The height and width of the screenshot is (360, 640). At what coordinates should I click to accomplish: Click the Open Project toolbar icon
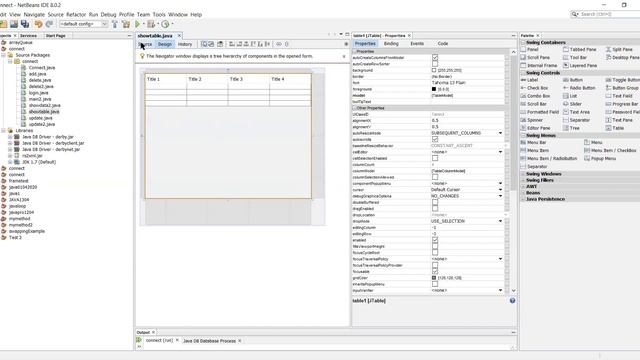[14, 24]
